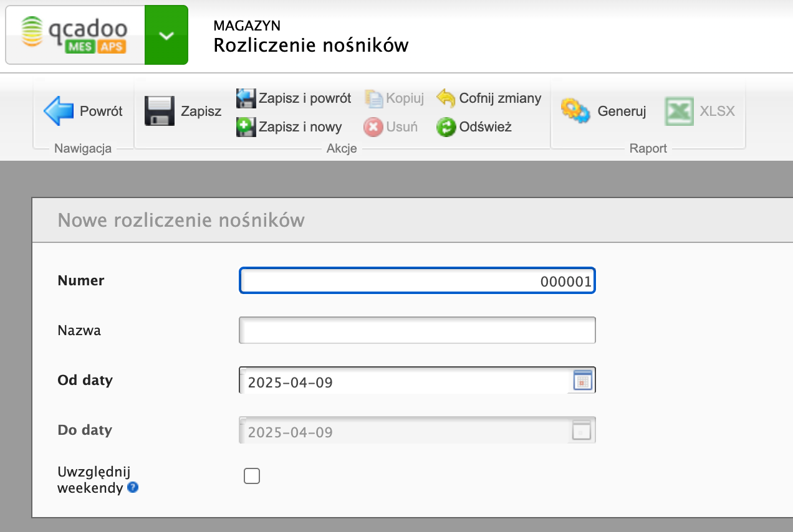Click the Zapisz floppy disk icon

click(x=160, y=112)
